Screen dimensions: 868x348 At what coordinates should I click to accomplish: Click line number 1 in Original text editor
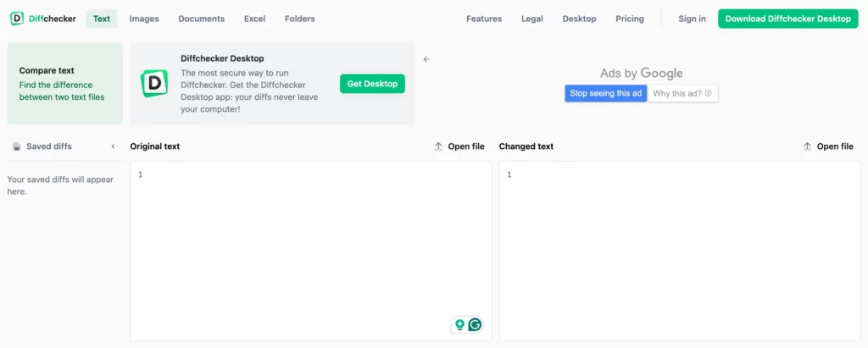point(140,174)
